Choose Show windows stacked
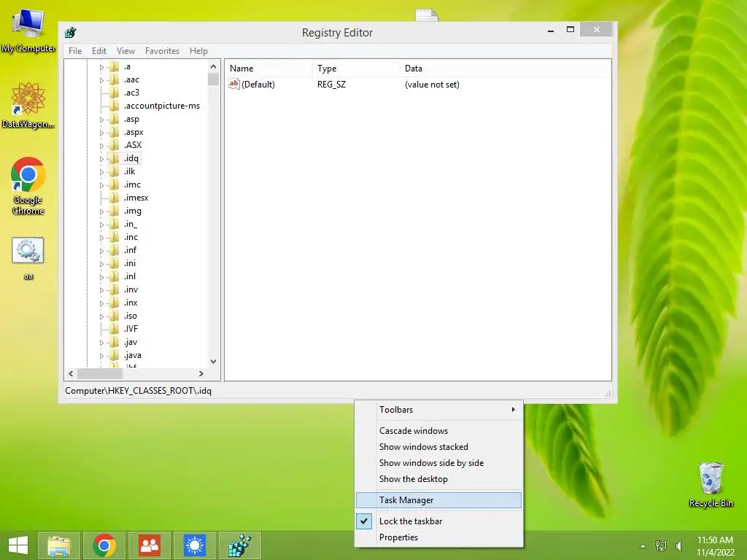 pyautogui.click(x=438, y=447)
